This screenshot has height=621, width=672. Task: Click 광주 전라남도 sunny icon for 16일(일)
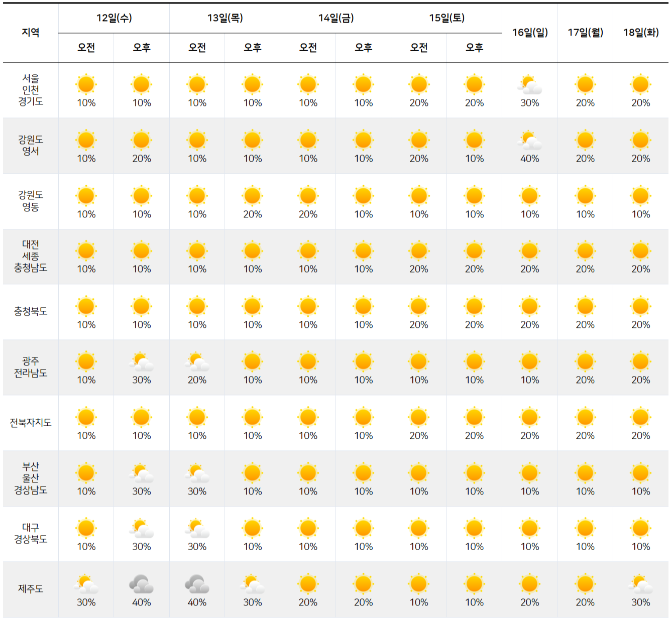click(x=529, y=361)
